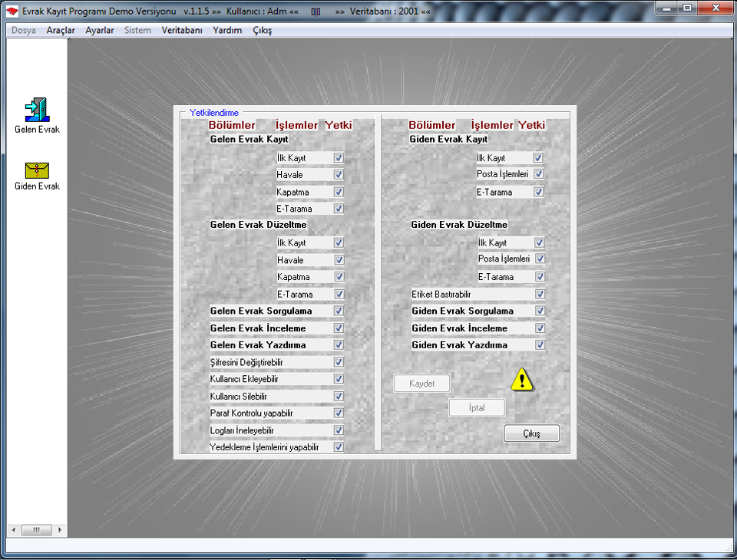
Task: Maximize the Evrak Kayıt Programı window
Action: pyautogui.click(x=688, y=8)
